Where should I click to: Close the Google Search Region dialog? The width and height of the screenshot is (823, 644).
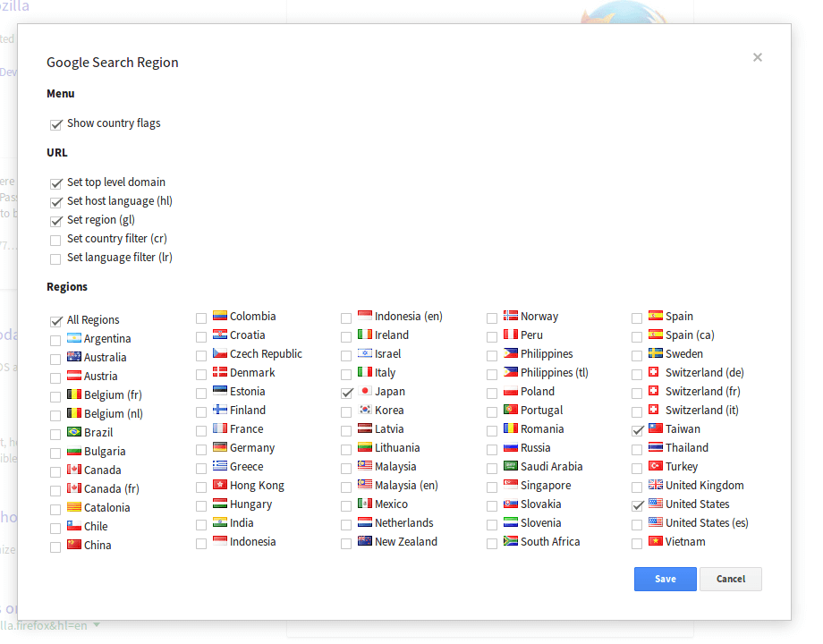757,57
